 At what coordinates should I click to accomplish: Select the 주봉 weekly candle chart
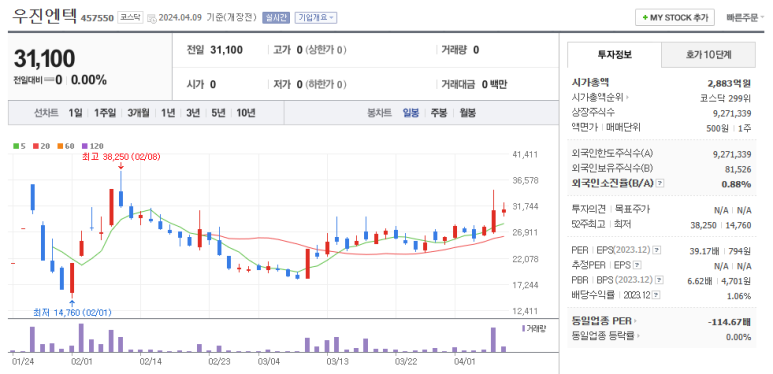tap(439, 113)
